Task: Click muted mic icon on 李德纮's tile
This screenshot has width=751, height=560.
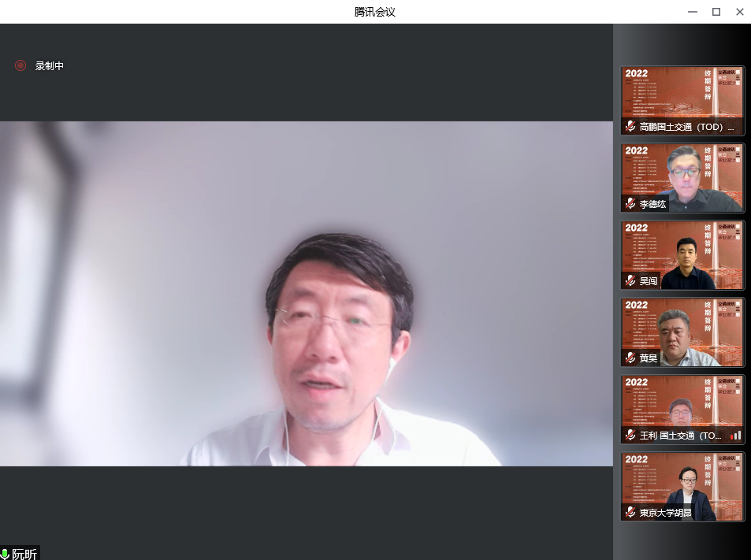Action: tap(630, 204)
